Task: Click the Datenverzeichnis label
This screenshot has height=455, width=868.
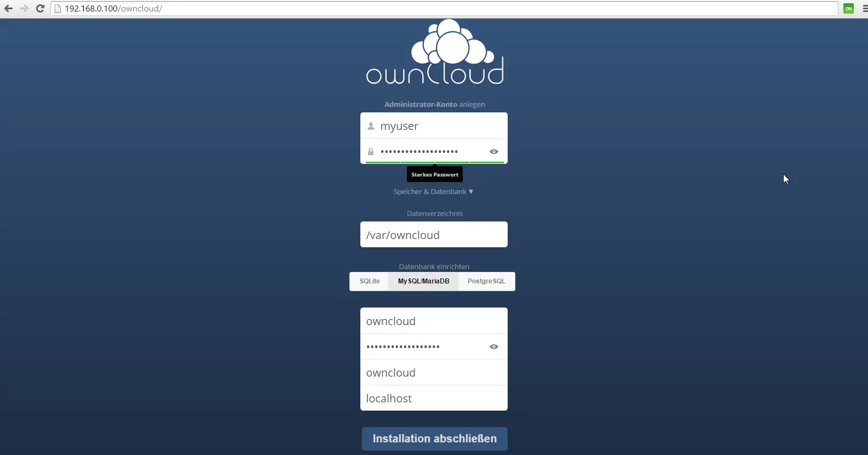Action: click(435, 213)
